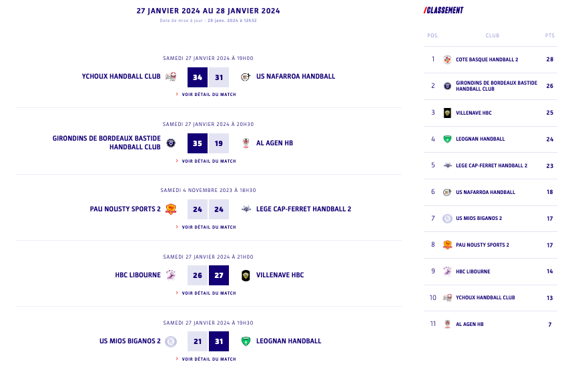The width and height of the screenshot is (588, 368).
Task: Click AL Agen HB logo in match row
Action: [x=246, y=143]
